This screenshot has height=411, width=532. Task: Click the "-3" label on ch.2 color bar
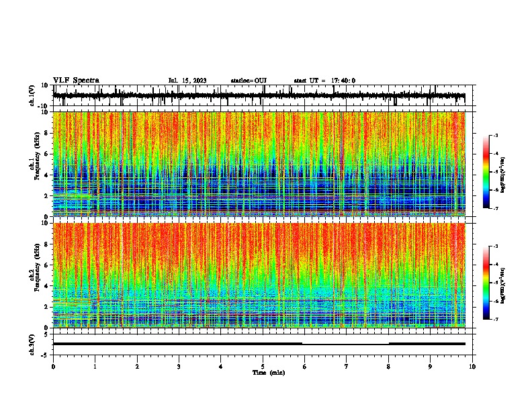pyautogui.click(x=495, y=246)
